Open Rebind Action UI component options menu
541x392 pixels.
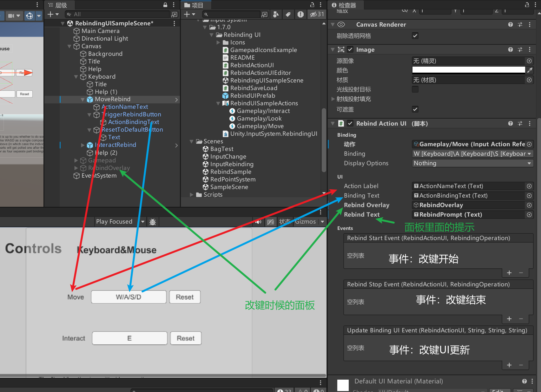(x=530, y=123)
